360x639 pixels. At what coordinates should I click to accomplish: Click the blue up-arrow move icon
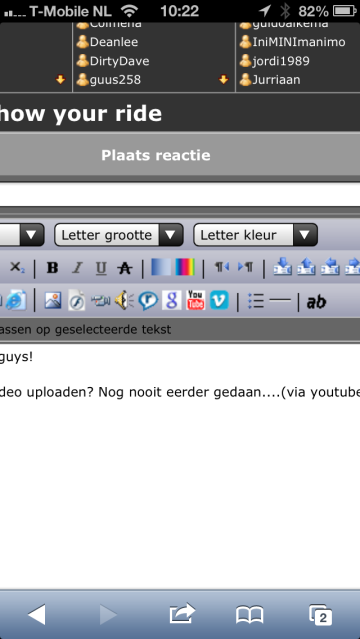point(306,266)
